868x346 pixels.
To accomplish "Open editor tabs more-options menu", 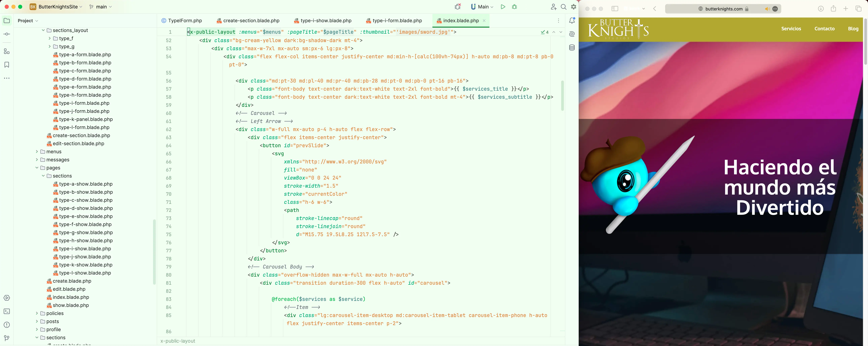I will tap(558, 21).
